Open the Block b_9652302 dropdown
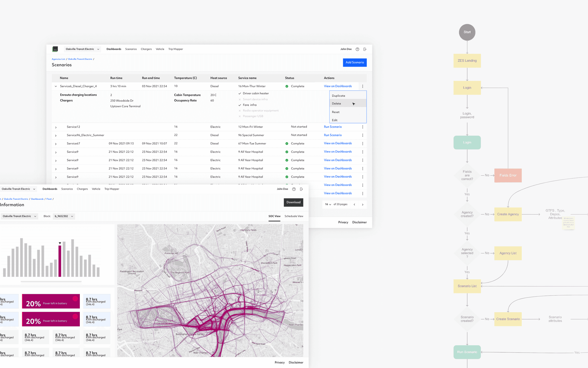This screenshot has height=368, width=588. tap(64, 216)
